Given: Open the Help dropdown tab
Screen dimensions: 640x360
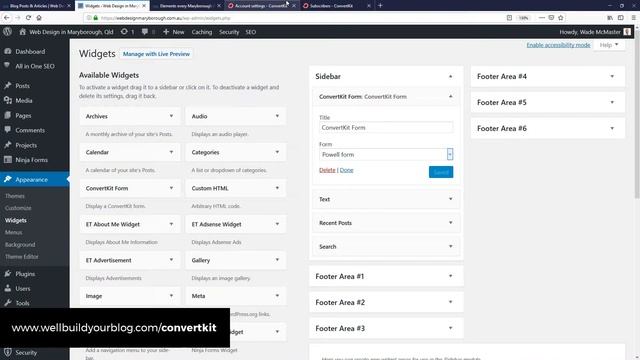Looking at the screenshot, I should [609, 45].
